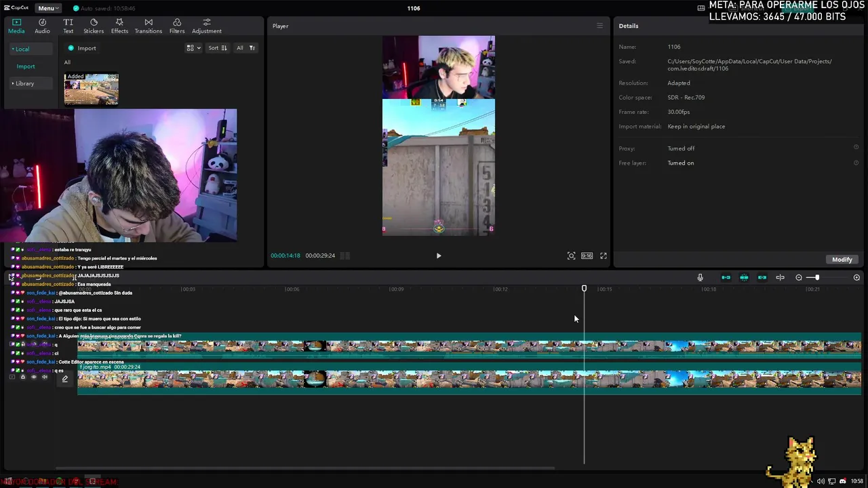Image resolution: width=868 pixels, height=488 pixels.
Task: Toggle linkage on timeline
Action: (762, 277)
